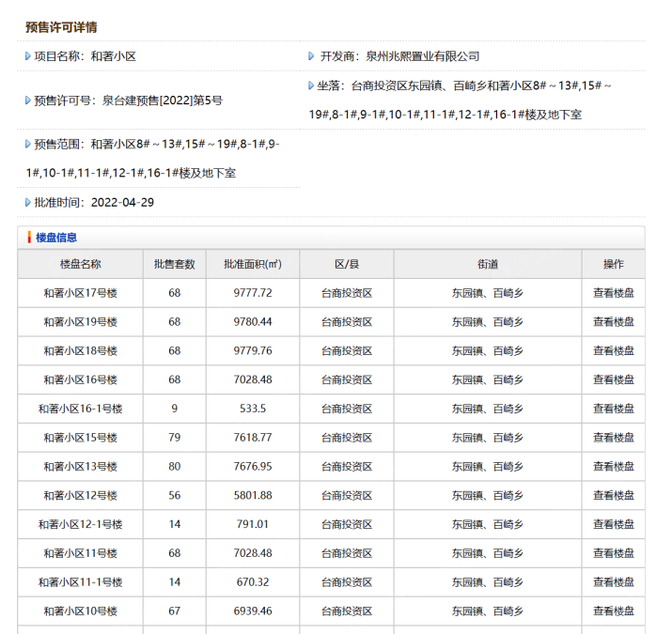672x634 pixels.
Task: Click the name cell 和著小区19号楼
Action: tap(80, 322)
